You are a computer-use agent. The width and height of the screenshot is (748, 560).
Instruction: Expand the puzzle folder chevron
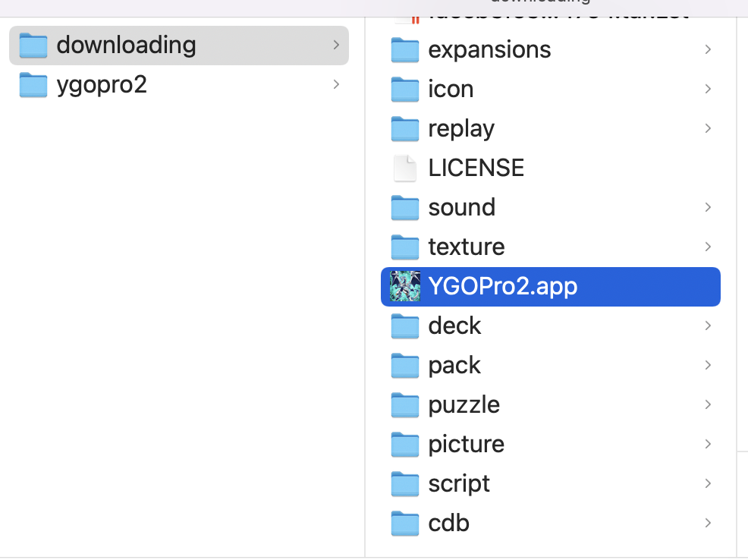[x=708, y=405]
